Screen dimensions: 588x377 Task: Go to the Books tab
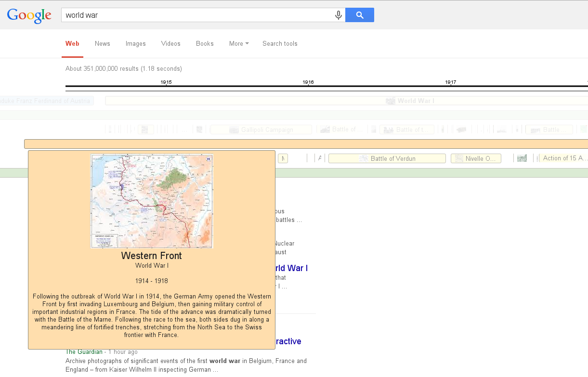pos(205,43)
